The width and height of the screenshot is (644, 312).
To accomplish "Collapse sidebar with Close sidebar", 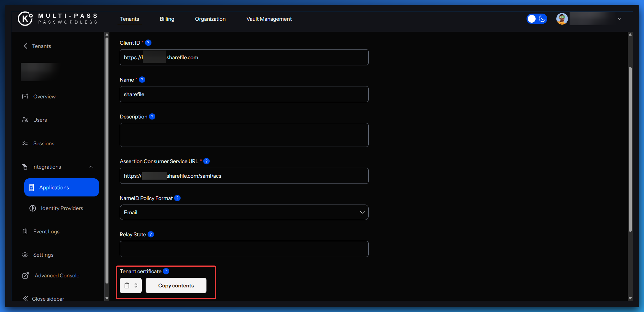I will click(44, 299).
